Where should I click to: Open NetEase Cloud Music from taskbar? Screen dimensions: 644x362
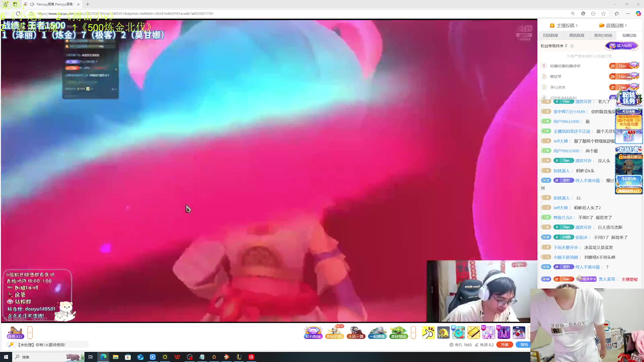pyautogui.click(x=251, y=357)
